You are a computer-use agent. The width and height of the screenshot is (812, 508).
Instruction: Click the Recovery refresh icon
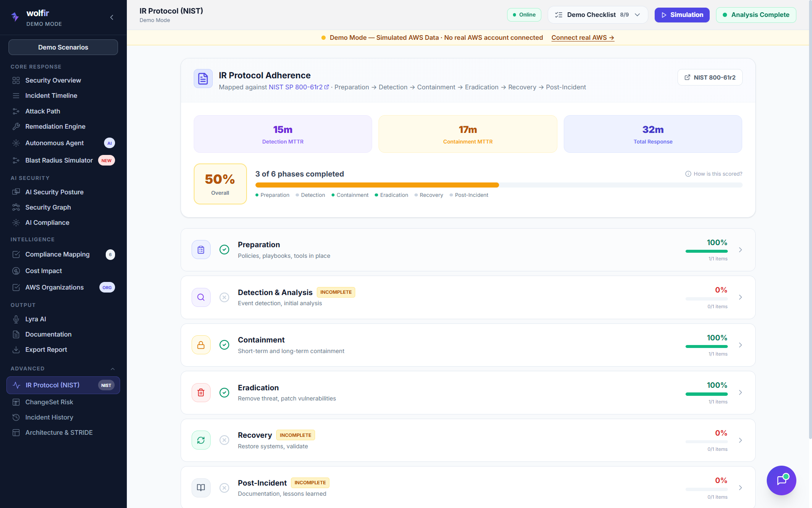[x=201, y=440]
